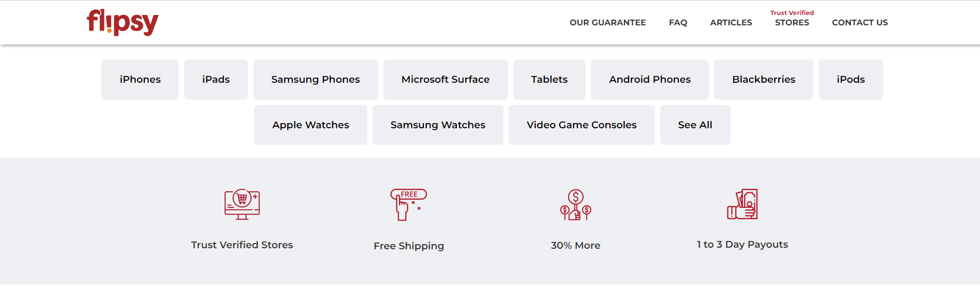The width and height of the screenshot is (980, 286).
Task: Open the Tablets category
Action: [x=549, y=79]
